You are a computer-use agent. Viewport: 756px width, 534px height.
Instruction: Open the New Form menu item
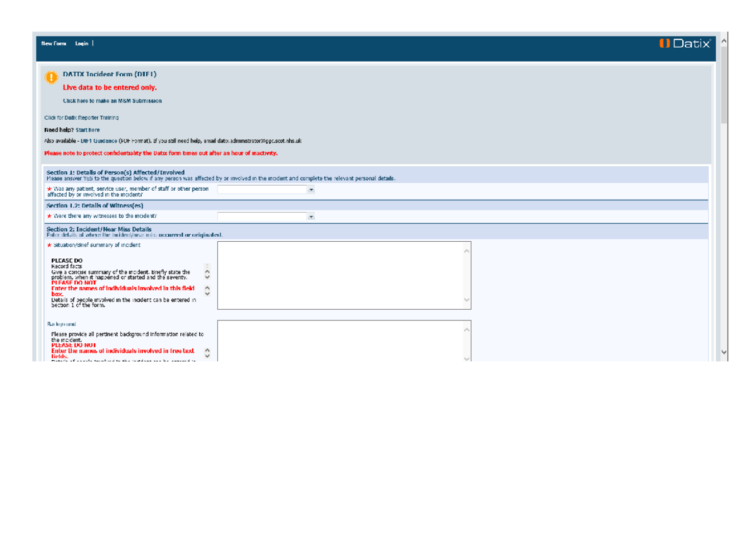click(54, 43)
